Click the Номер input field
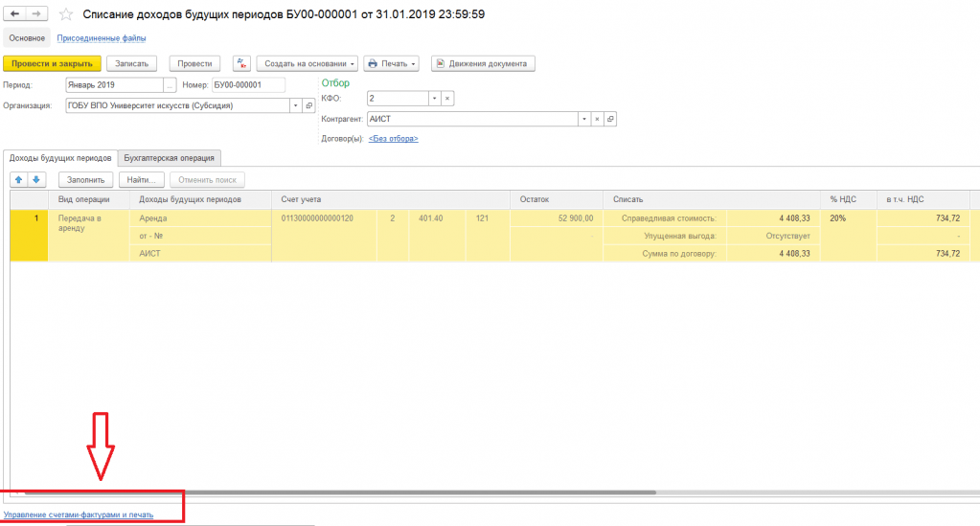This screenshot has height=526, width=980. point(248,84)
